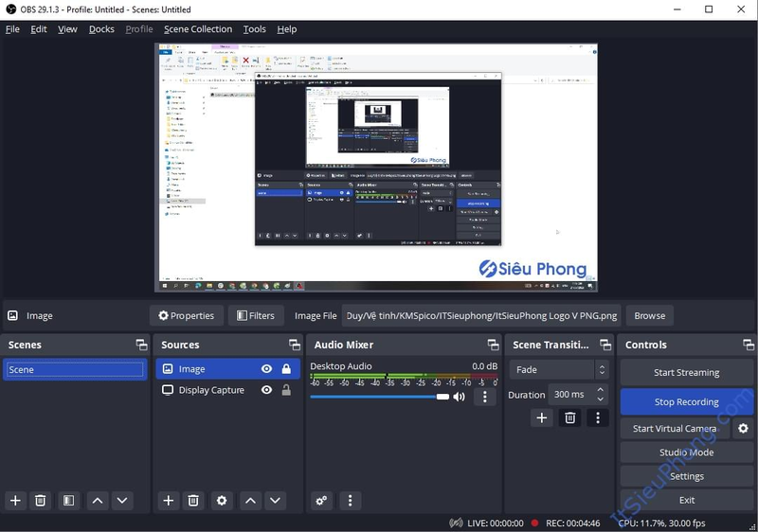
Task: Hide the Image source with eye icon
Action: (266, 369)
